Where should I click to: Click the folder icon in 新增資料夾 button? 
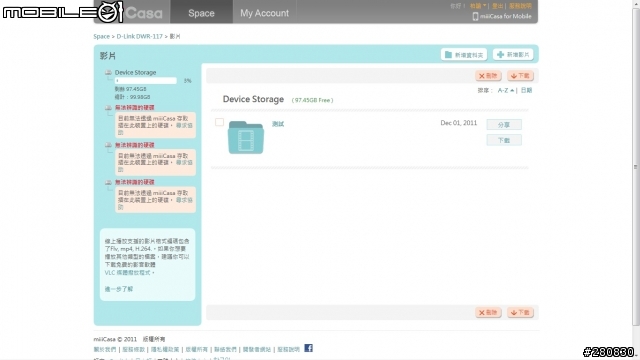(x=448, y=55)
